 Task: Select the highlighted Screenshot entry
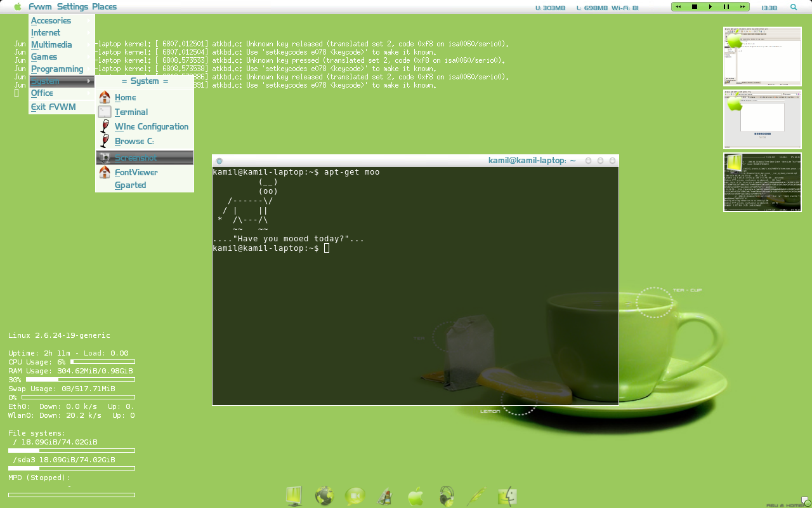coord(145,157)
